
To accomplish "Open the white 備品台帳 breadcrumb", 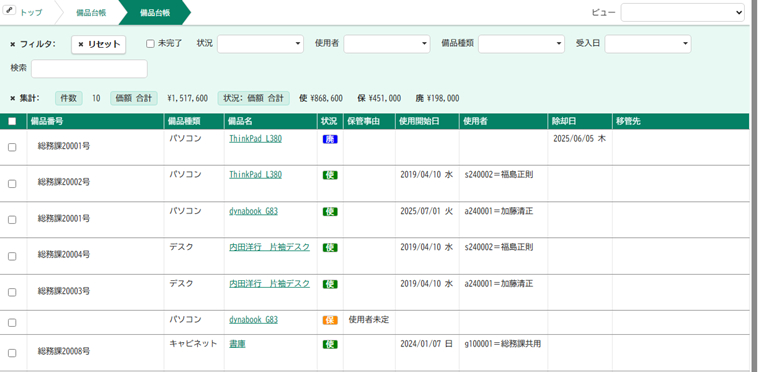I will pyautogui.click(x=91, y=13).
